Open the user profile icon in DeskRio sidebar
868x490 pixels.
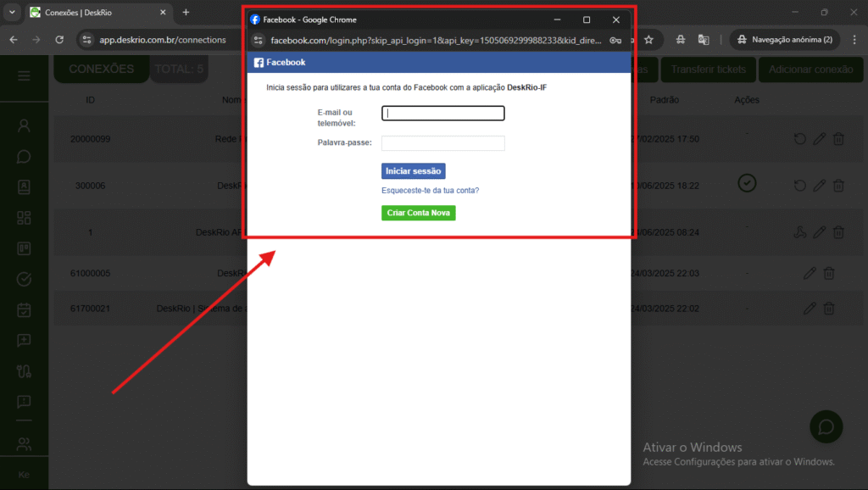click(x=24, y=125)
